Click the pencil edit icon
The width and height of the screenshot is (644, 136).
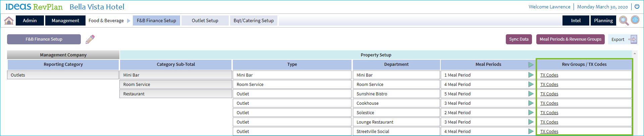pos(90,39)
